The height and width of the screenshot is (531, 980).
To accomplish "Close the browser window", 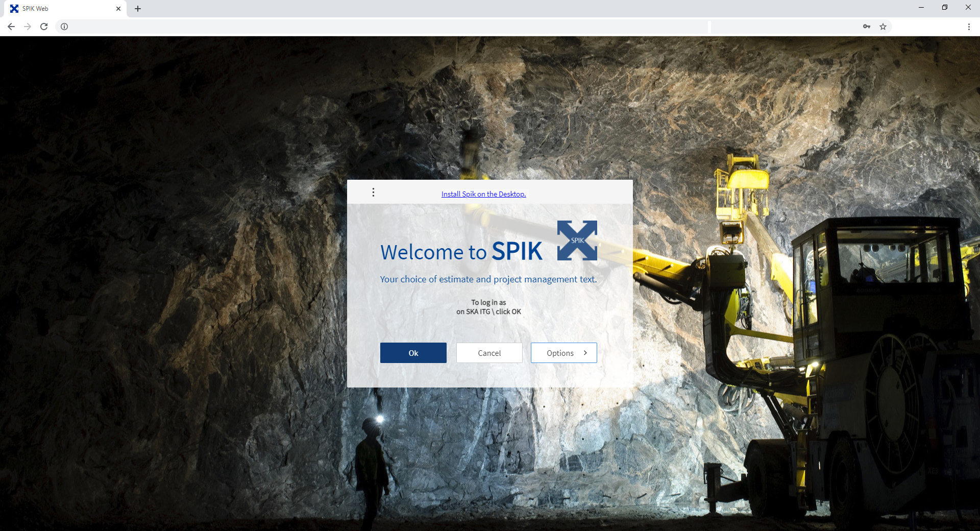I will tap(968, 8).
